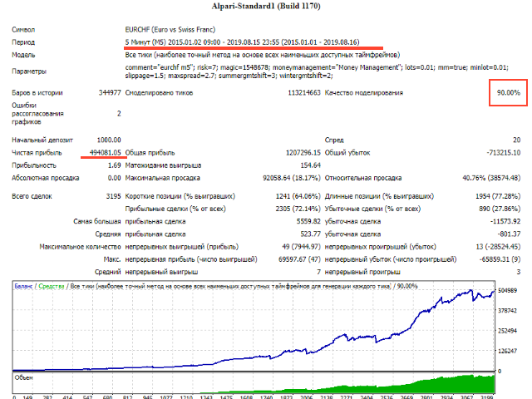532x399 pixels.
Task: Click the loss trades value 890 (27.86%)
Action: tap(500, 209)
